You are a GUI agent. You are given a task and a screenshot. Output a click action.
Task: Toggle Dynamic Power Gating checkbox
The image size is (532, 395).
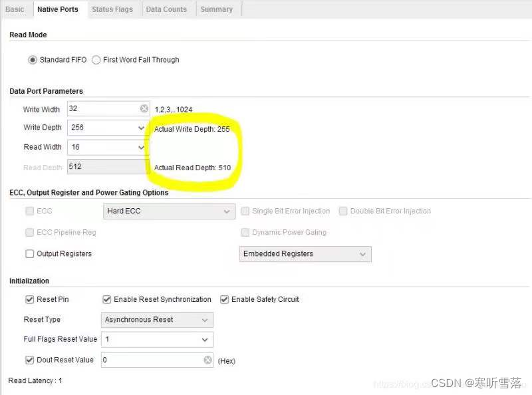pos(245,233)
